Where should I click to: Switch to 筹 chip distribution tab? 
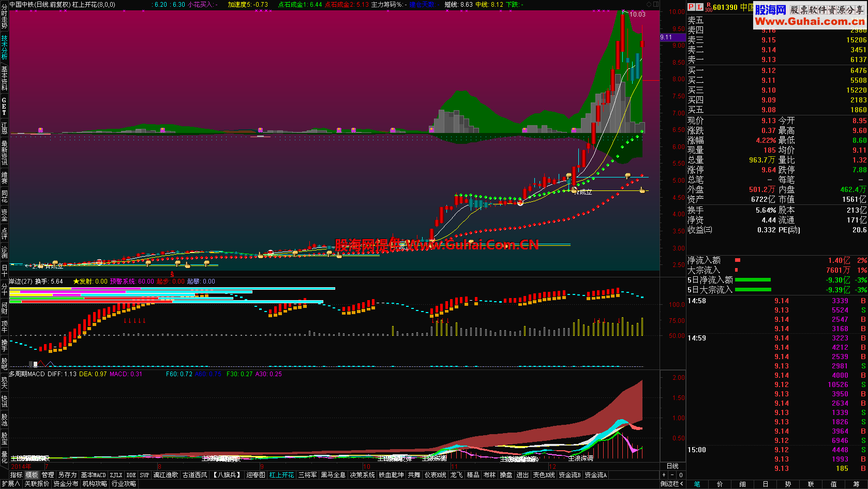856,484
